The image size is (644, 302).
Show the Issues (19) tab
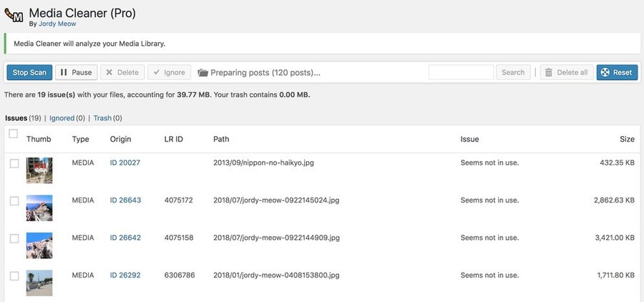[16, 118]
